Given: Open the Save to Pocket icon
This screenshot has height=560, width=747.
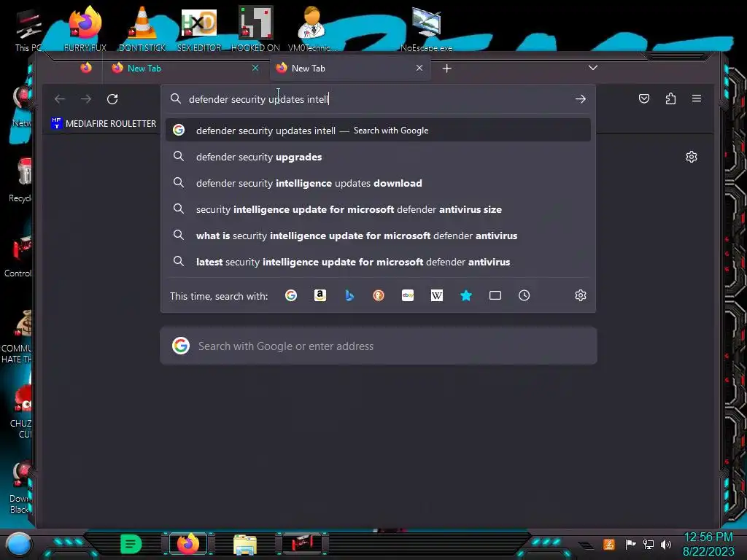Looking at the screenshot, I should [x=644, y=98].
